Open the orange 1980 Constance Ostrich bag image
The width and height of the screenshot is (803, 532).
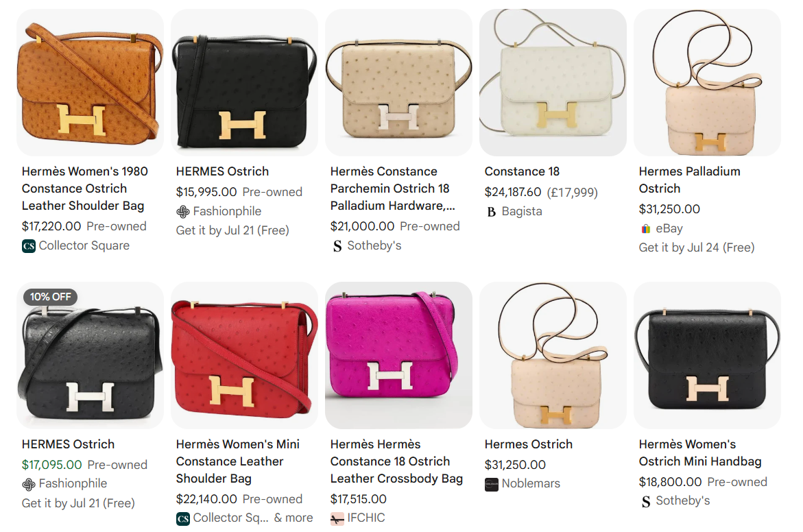pyautogui.click(x=90, y=82)
